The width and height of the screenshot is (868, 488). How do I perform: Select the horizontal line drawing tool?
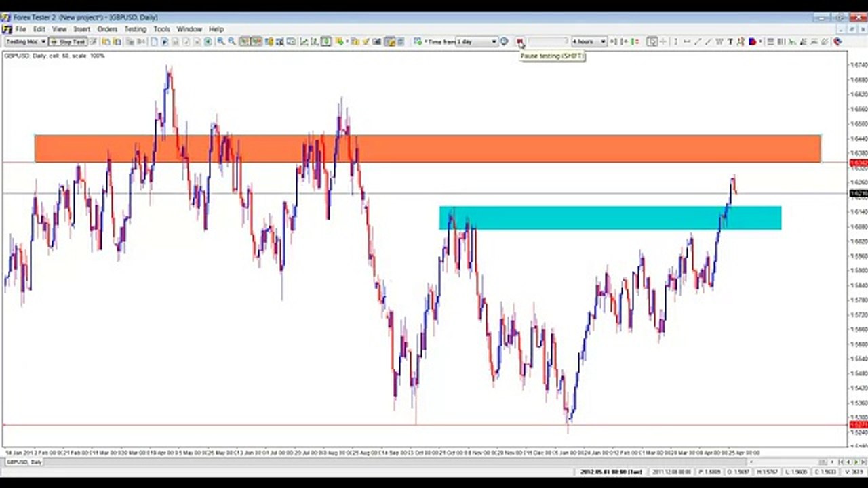(686, 42)
